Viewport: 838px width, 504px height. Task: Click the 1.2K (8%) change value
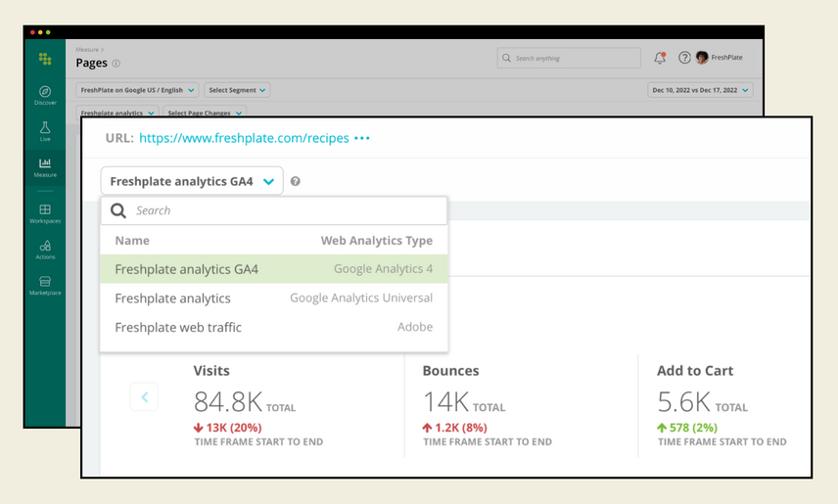click(455, 428)
